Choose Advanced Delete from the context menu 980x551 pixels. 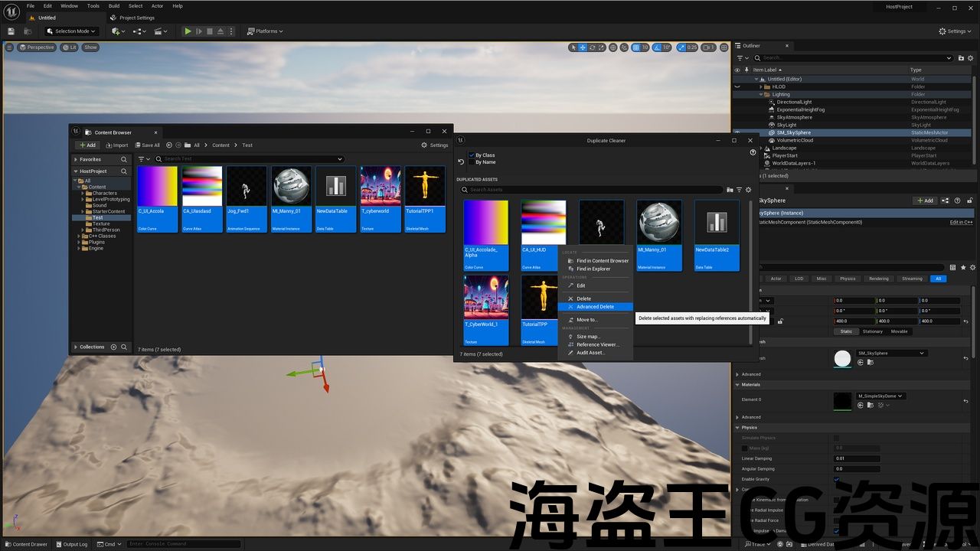click(x=595, y=307)
